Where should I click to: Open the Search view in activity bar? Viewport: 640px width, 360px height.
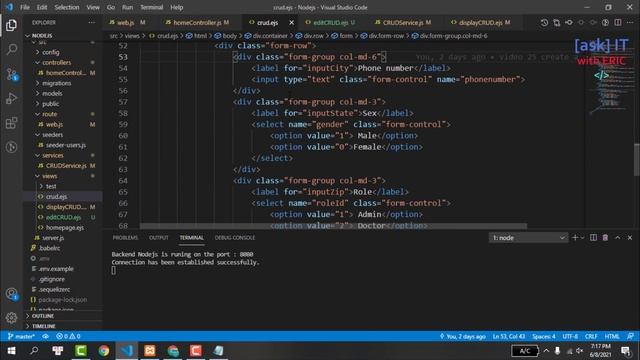click(11, 49)
